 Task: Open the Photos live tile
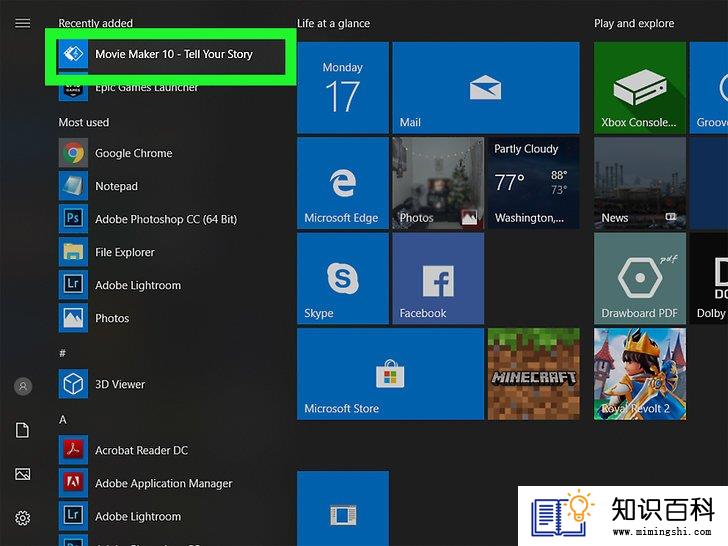tap(438, 183)
